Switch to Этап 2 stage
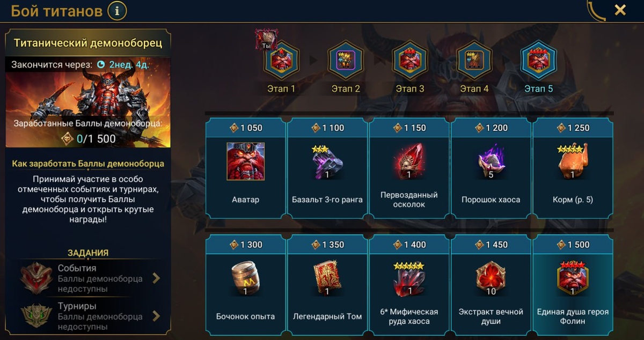 (346, 60)
